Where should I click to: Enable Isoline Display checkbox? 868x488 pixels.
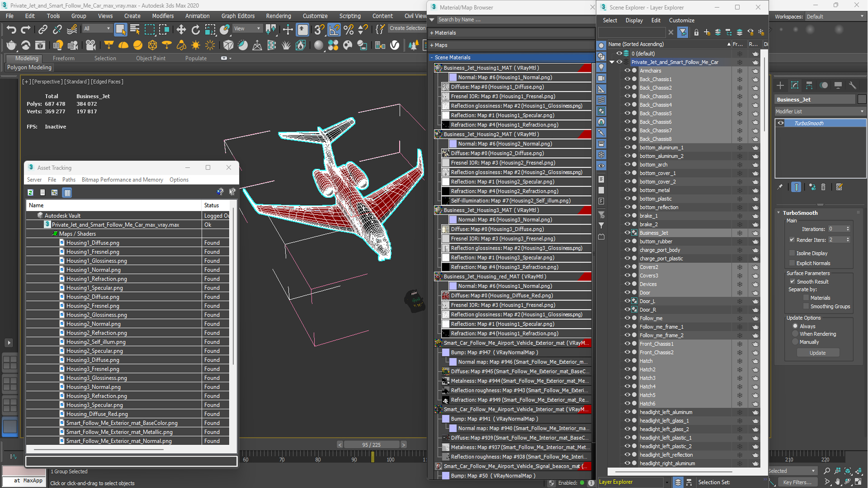[x=792, y=253]
